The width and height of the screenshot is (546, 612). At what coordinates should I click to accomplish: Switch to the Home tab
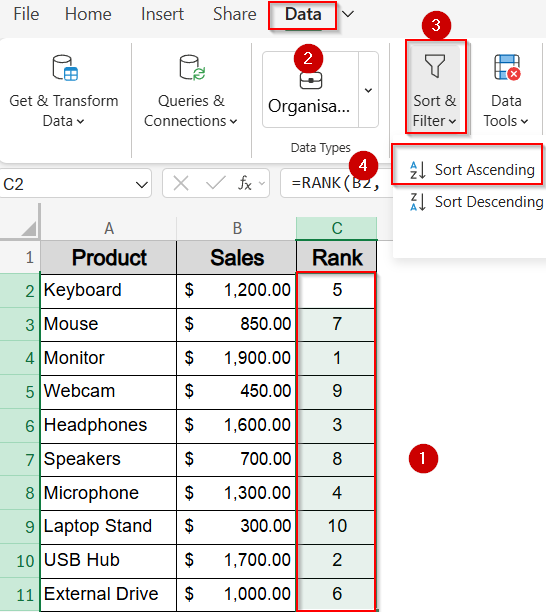point(88,14)
